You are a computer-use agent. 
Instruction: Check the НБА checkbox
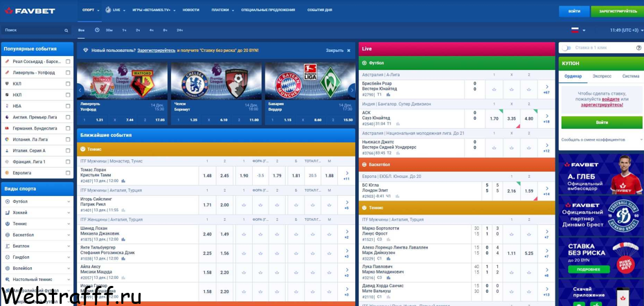coord(68,106)
